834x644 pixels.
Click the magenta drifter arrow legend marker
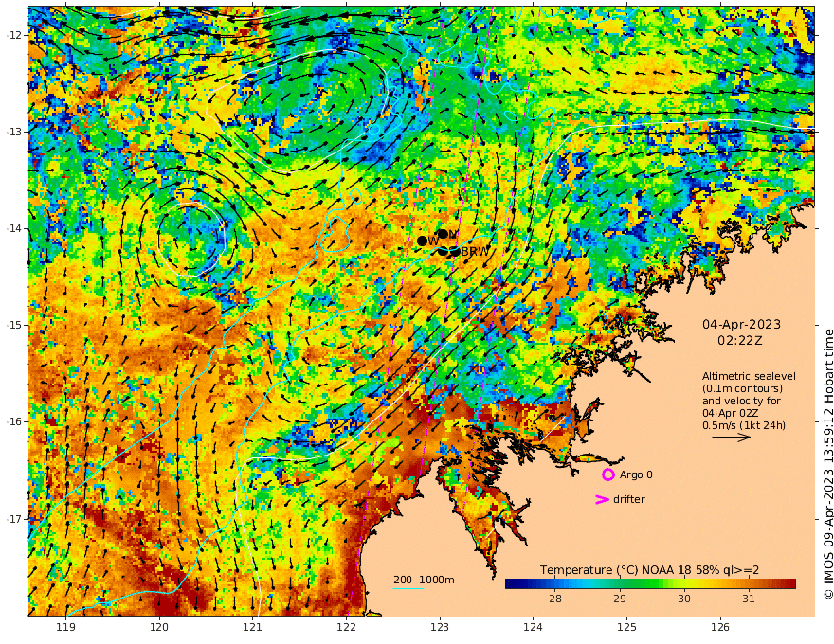point(602,499)
